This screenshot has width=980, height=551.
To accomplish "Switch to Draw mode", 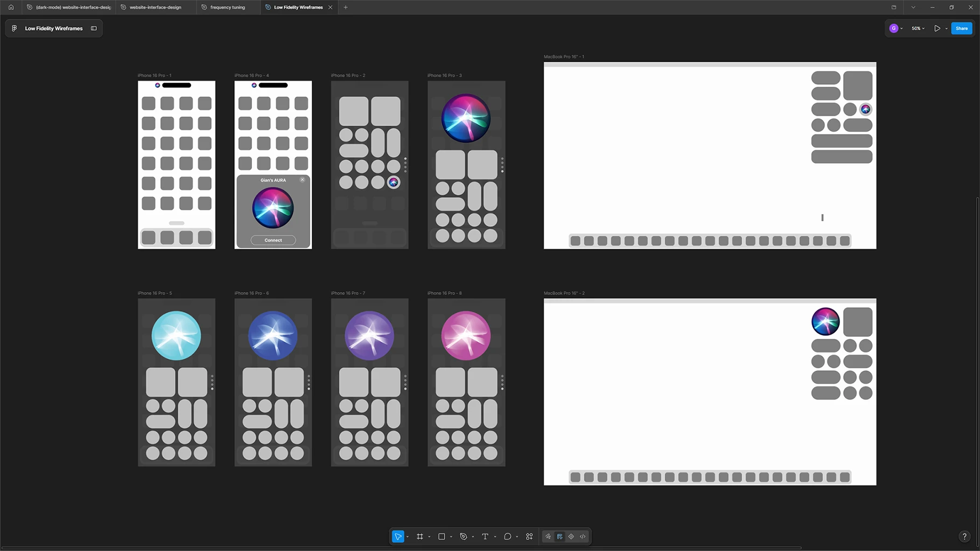I will 548,536.
